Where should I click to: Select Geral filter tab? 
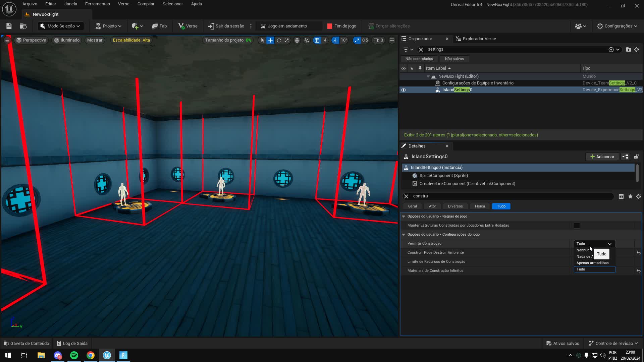412,206
